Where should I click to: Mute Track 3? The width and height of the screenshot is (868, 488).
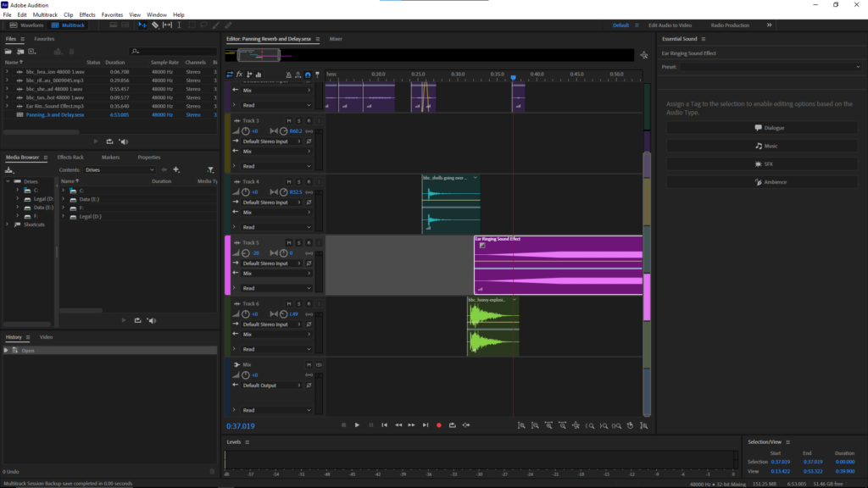click(289, 121)
